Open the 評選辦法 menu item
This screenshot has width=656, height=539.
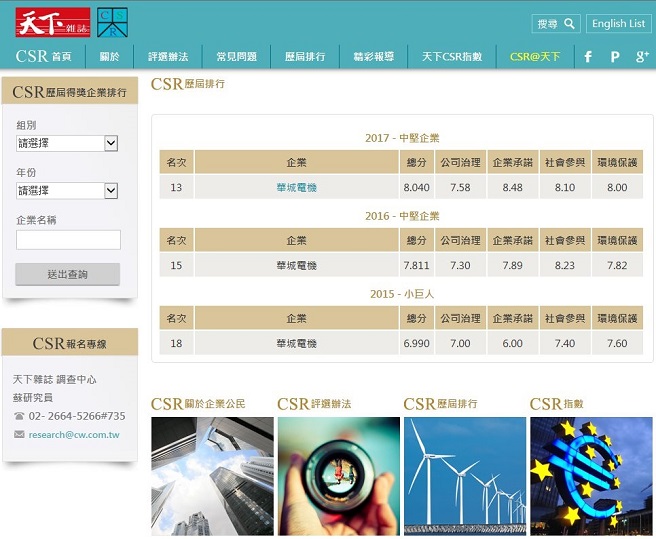[x=168, y=56]
